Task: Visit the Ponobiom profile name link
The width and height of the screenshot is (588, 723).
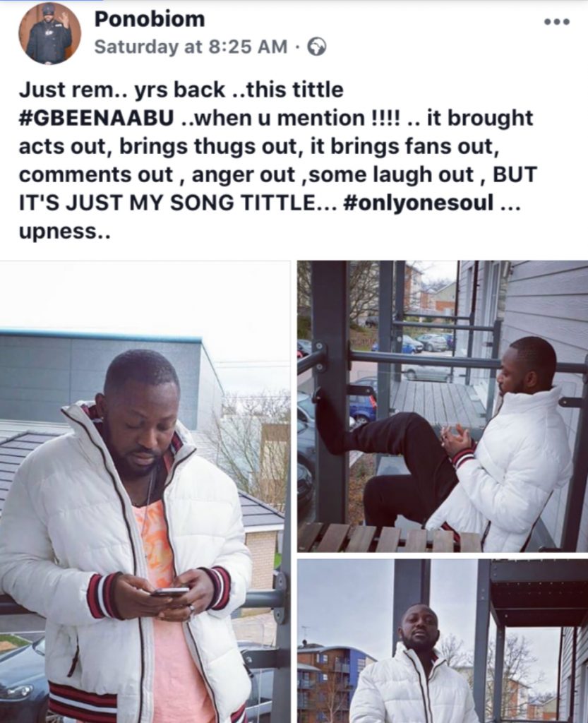Action: tap(150, 19)
